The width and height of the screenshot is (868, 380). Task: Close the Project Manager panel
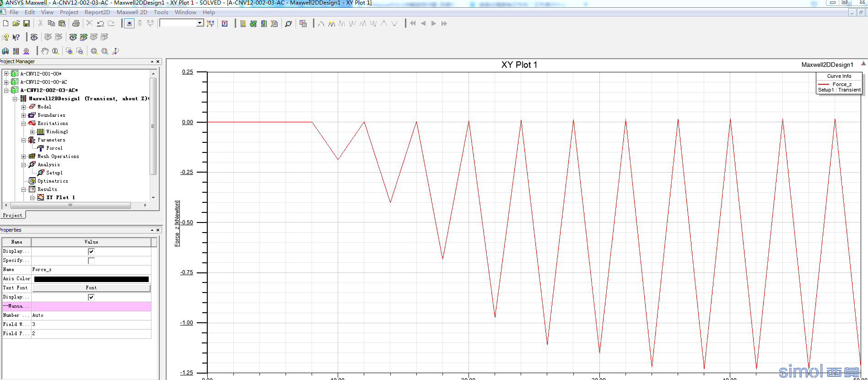click(158, 62)
